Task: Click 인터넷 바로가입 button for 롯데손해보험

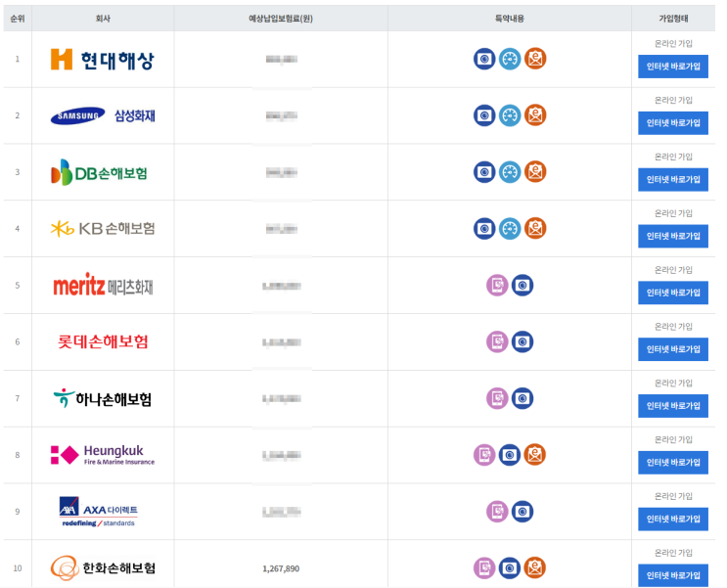Action: (x=673, y=349)
